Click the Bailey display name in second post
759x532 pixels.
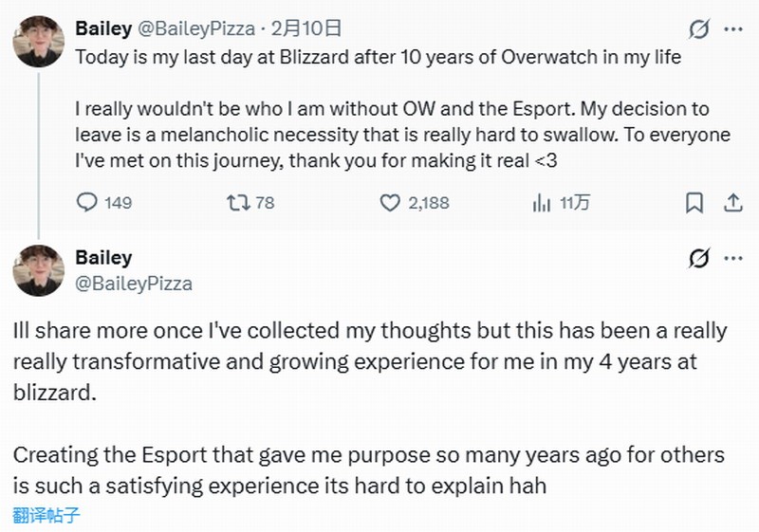click(102, 258)
